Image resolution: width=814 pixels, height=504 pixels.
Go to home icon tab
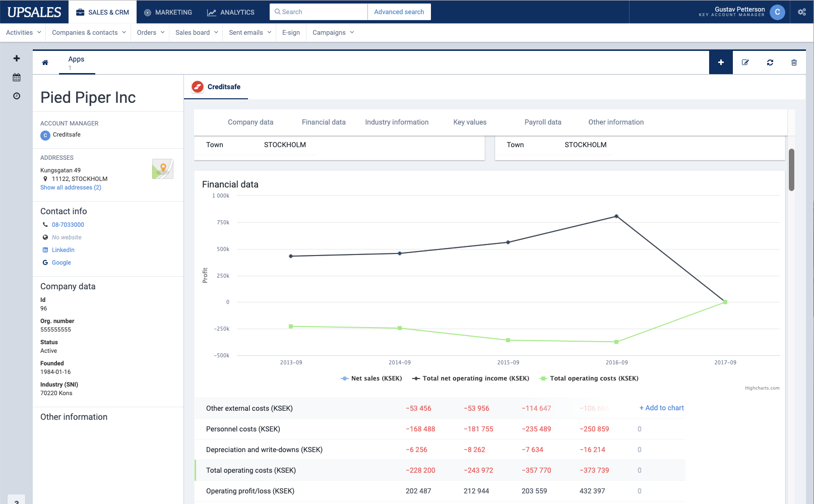(x=45, y=62)
